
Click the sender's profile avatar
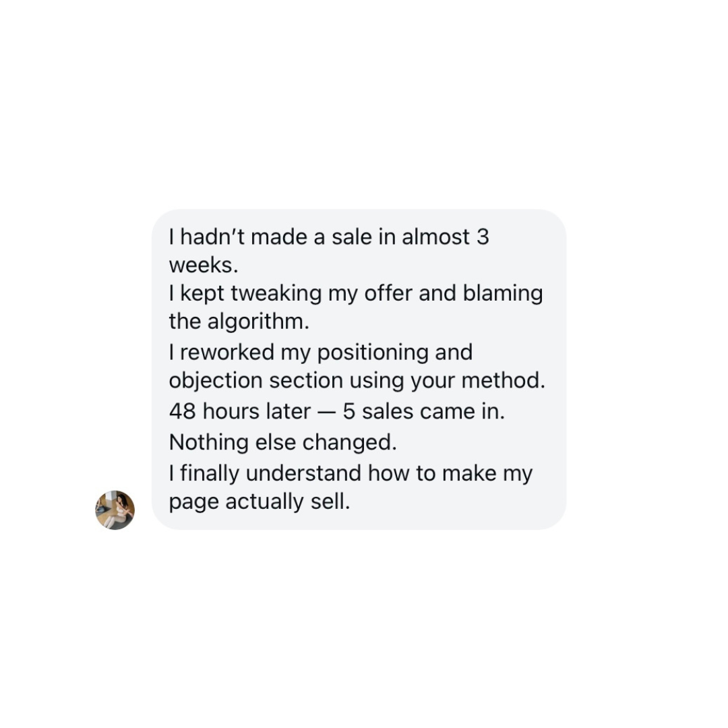[x=115, y=510]
